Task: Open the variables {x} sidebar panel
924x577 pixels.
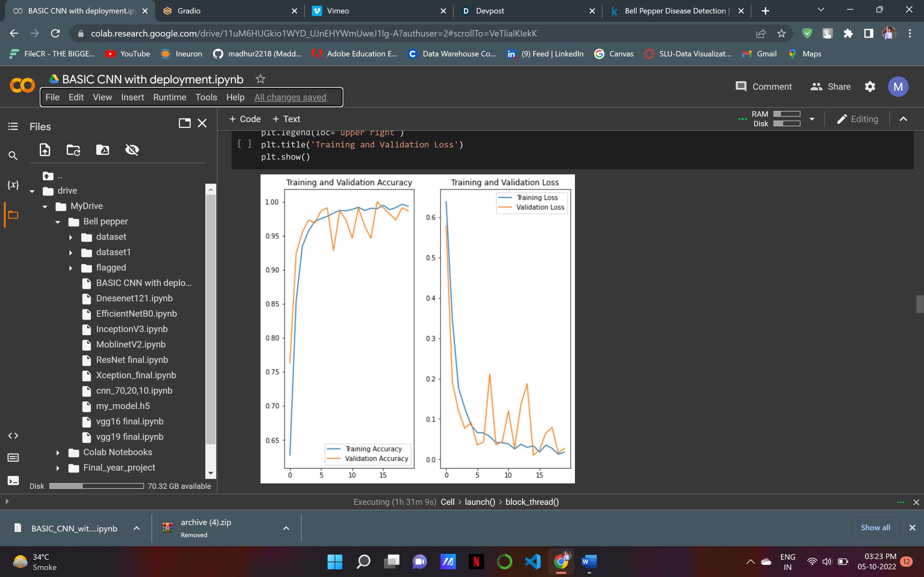Action: pyautogui.click(x=13, y=185)
